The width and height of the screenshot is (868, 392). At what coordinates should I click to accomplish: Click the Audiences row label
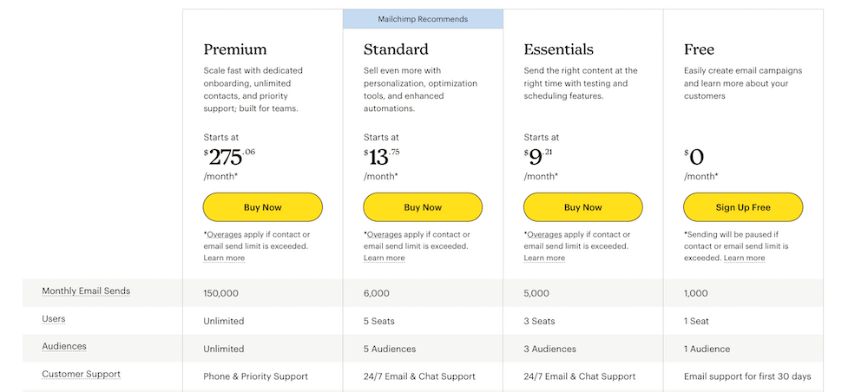64,347
